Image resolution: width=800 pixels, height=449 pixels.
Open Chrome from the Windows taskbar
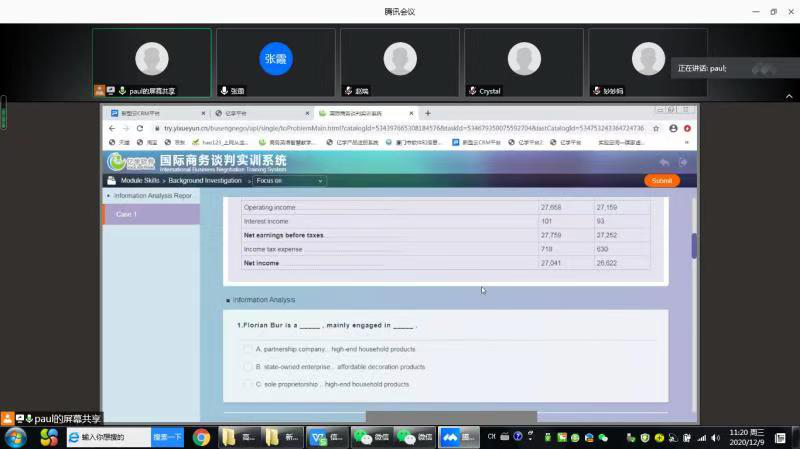pos(201,437)
